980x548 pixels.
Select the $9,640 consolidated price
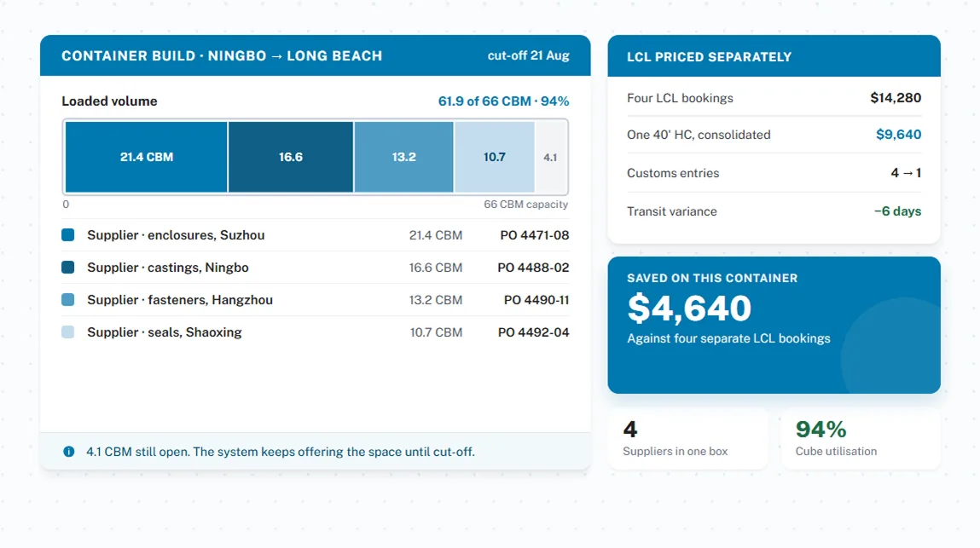click(x=898, y=135)
